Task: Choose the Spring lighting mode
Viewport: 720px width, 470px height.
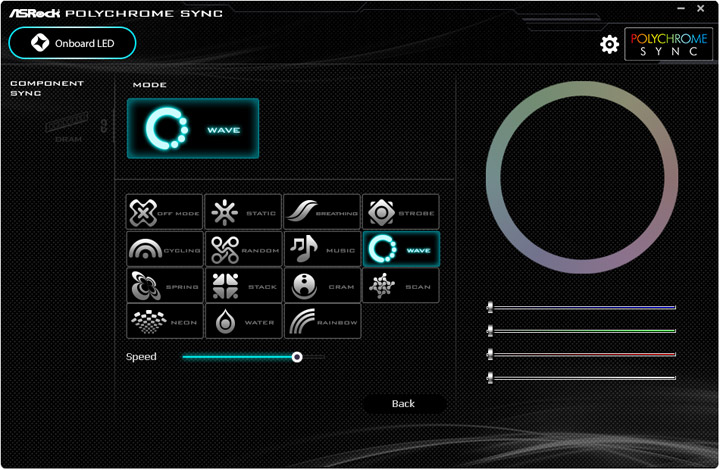Action: (x=164, y=285)
